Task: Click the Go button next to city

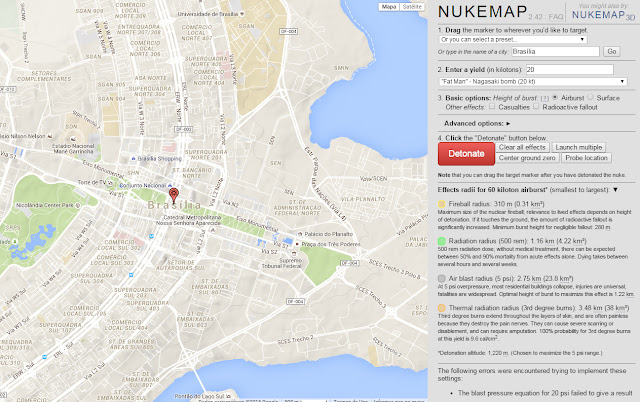Action: coord(611,51)
